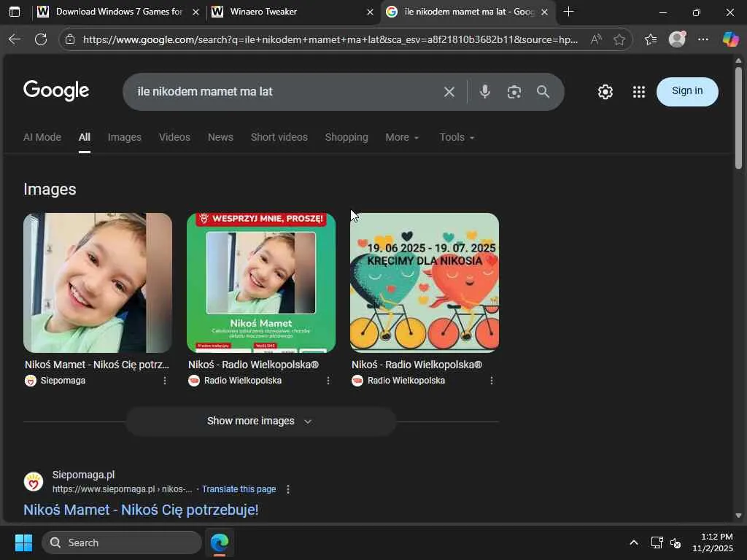Open Edge Settings and more menu
747x560 pixels.
pos(703,39)
